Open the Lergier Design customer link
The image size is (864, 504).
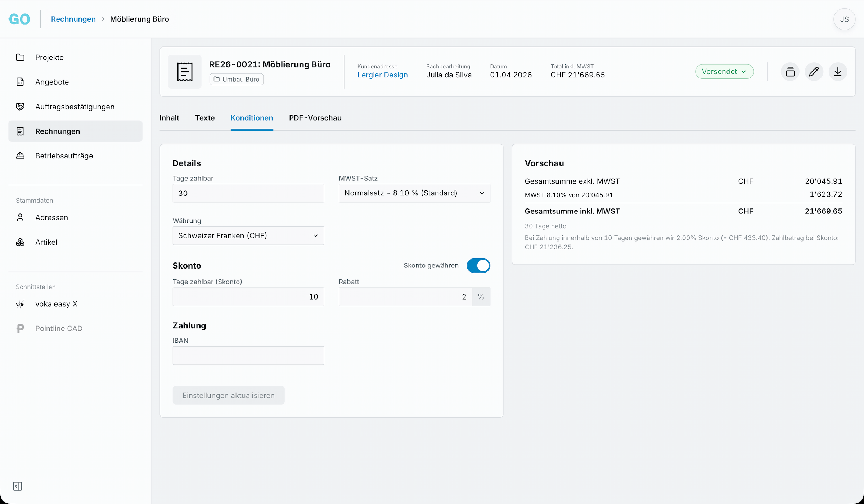(382, 75)
